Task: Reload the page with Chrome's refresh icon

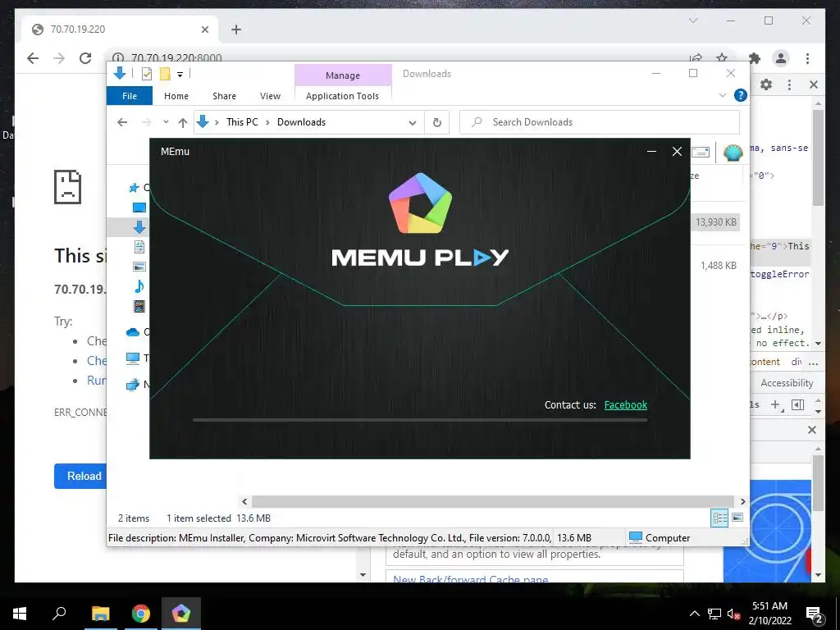Action: pos(85,58)
